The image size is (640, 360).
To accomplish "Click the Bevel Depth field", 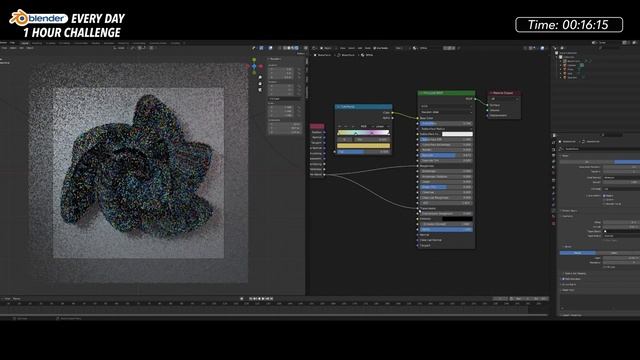I will (621, 258).
